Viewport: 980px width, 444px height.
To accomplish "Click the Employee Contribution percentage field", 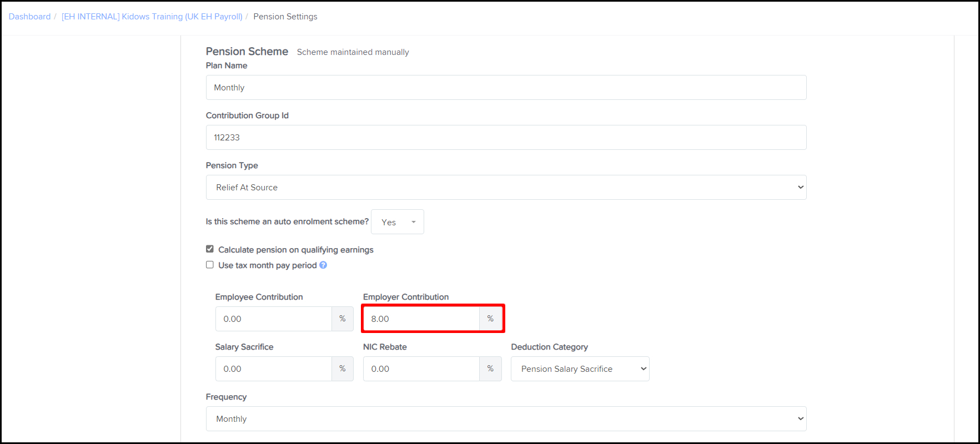I will (x=274, y=319).
